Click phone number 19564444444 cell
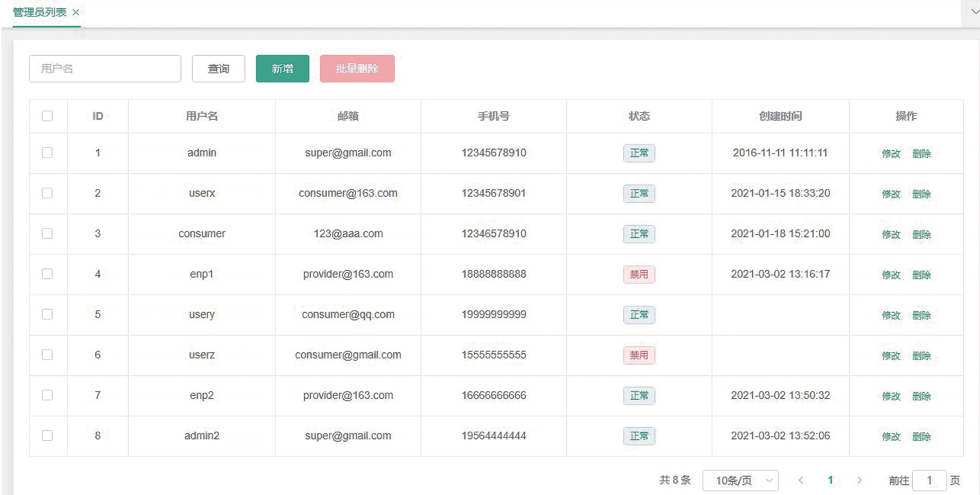The image size is (980, 495). tap(494, 436)
